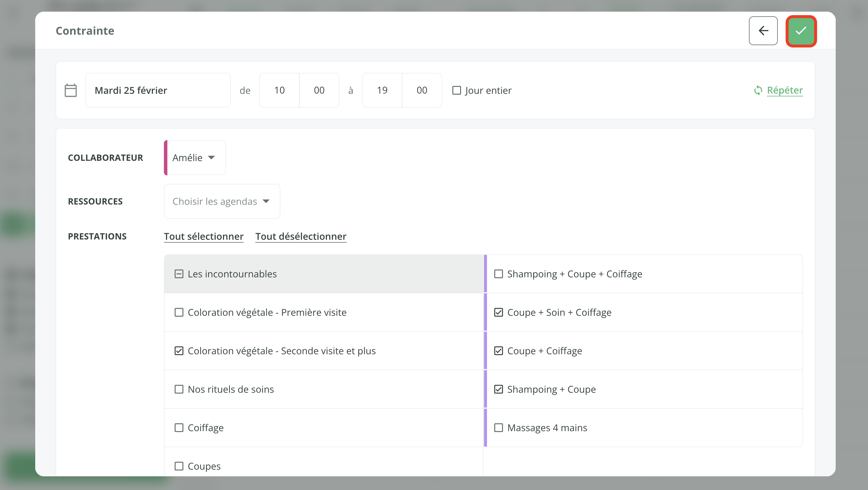Viewport: 868px width, 490px height.
Task: Uncheck the Coupe + Soin + Coiffage prestation
Action: (498, 312)
